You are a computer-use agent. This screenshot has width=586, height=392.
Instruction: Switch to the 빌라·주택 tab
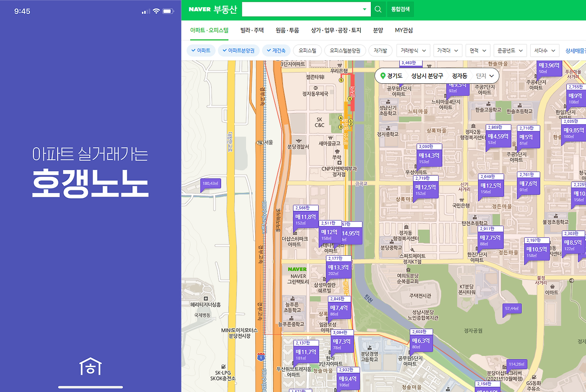click(252, 30)
